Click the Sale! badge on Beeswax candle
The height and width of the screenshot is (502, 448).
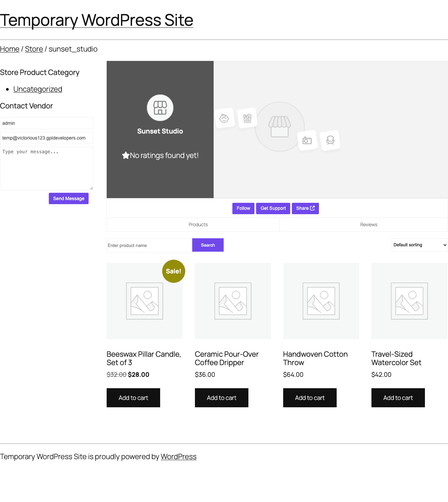(174, 271)
